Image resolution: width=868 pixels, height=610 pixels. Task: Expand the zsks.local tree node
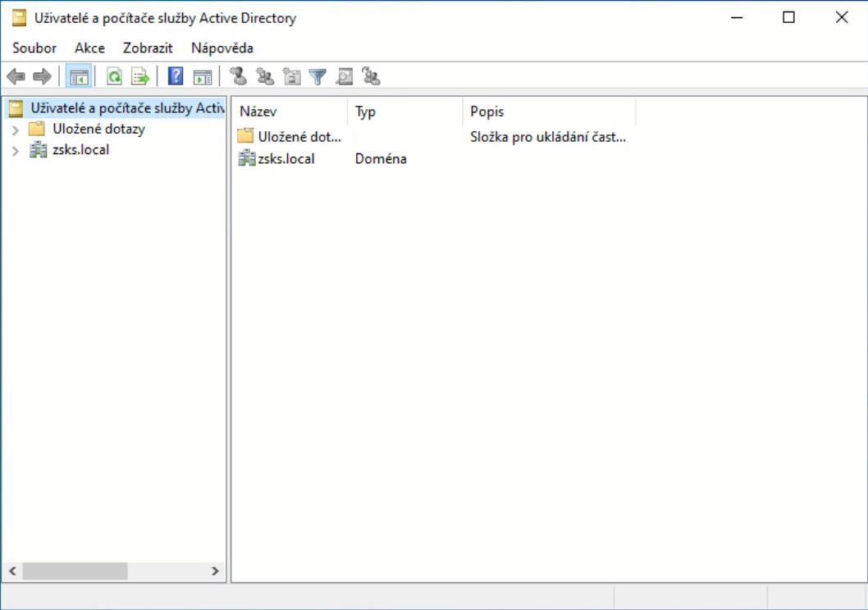[x=16, y=150]
